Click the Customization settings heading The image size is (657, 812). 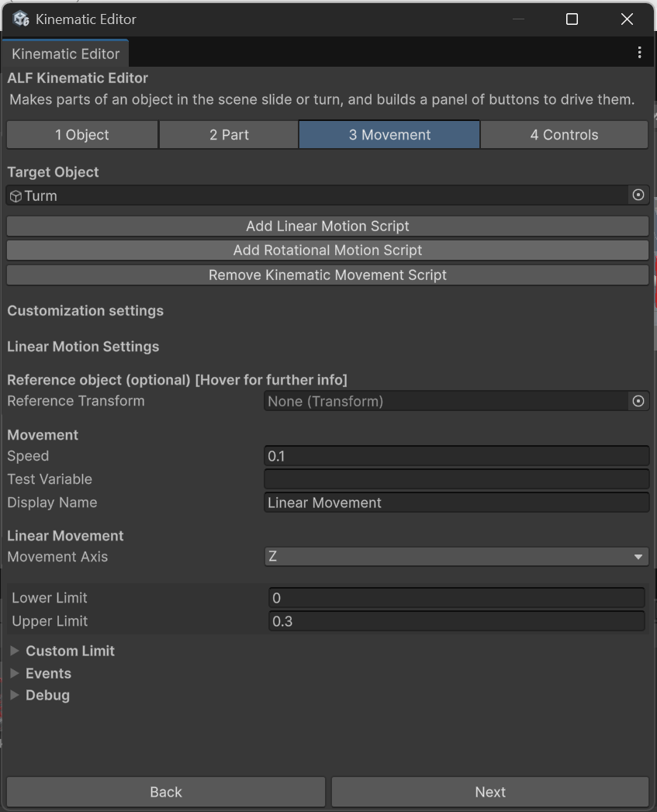(x=85, y=311)
